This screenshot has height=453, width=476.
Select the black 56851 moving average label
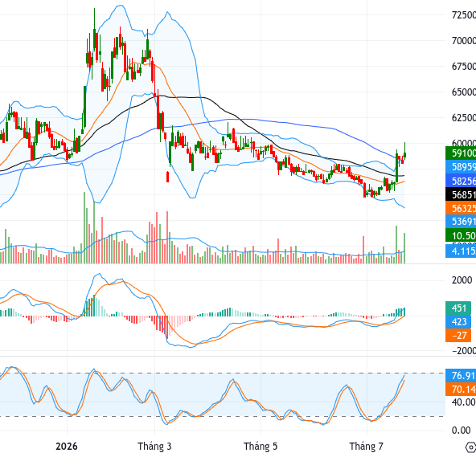461,194
